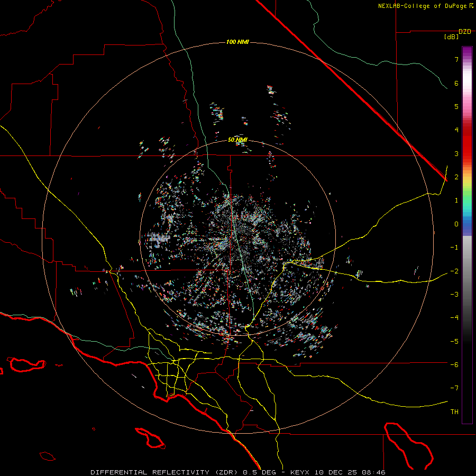The image size is (476, 476).
Task: Click the [dB] units label
Action: click(x=451, y=37)
